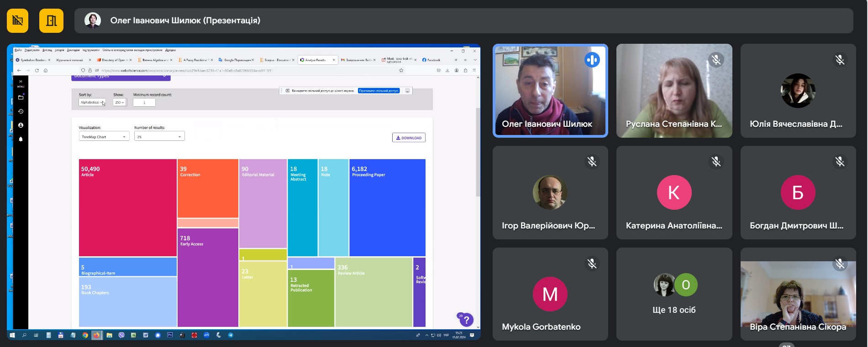
Task: Click the audio indicator on Олег Іванович Шилюк tile
Action: (592, 60)
